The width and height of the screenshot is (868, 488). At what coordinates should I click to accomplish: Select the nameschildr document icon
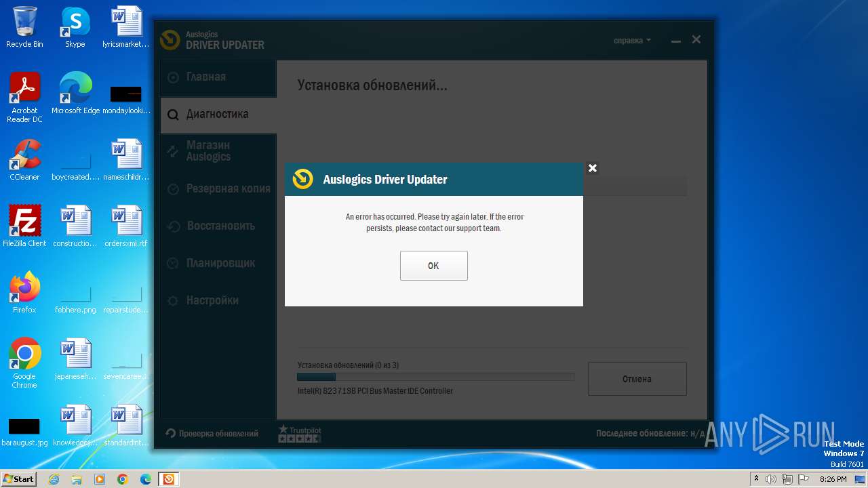(126, 160)
